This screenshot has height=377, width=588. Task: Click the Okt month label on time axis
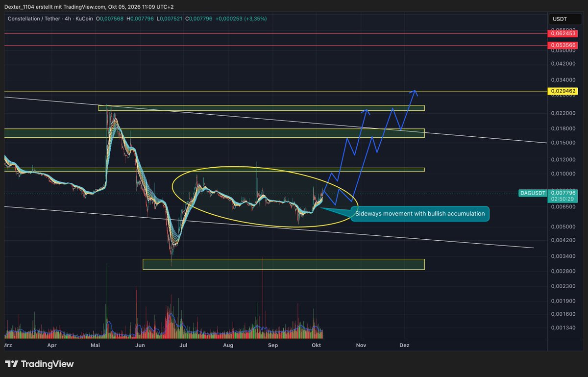point(317,345)
